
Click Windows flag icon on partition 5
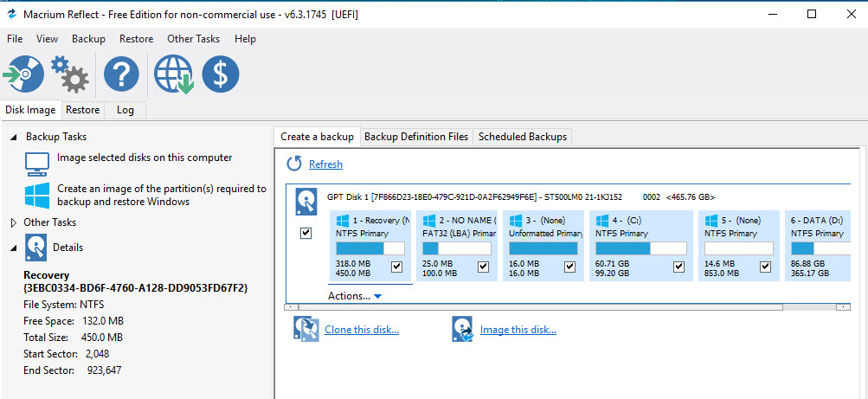click(x=711, y=220)
